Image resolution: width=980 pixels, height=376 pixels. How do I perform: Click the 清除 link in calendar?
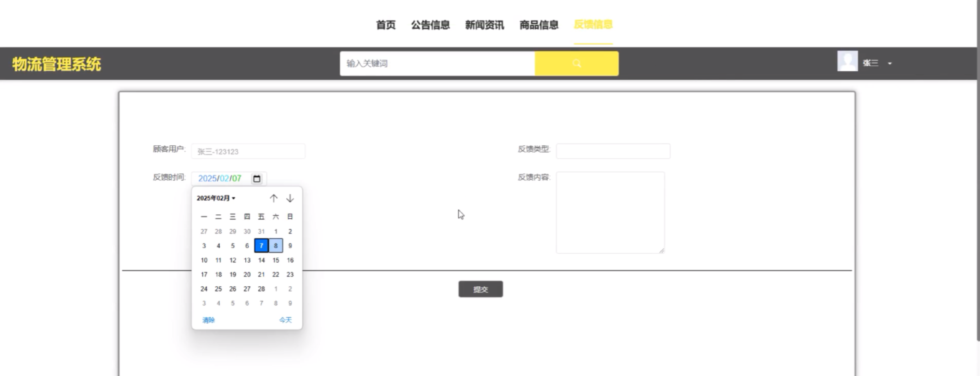208,320
